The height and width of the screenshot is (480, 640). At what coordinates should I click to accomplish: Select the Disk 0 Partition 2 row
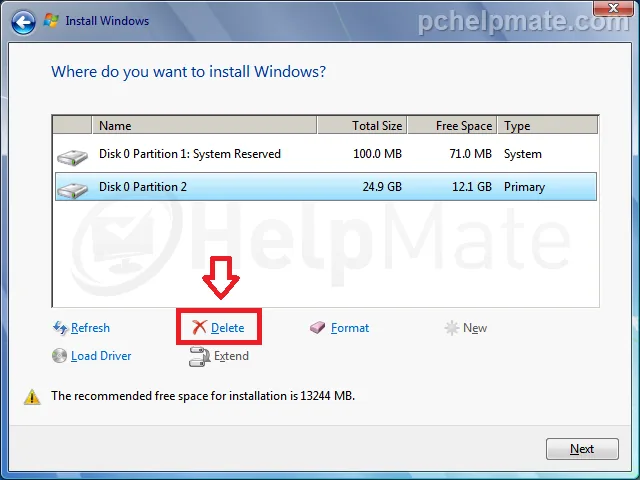(326, 187)
